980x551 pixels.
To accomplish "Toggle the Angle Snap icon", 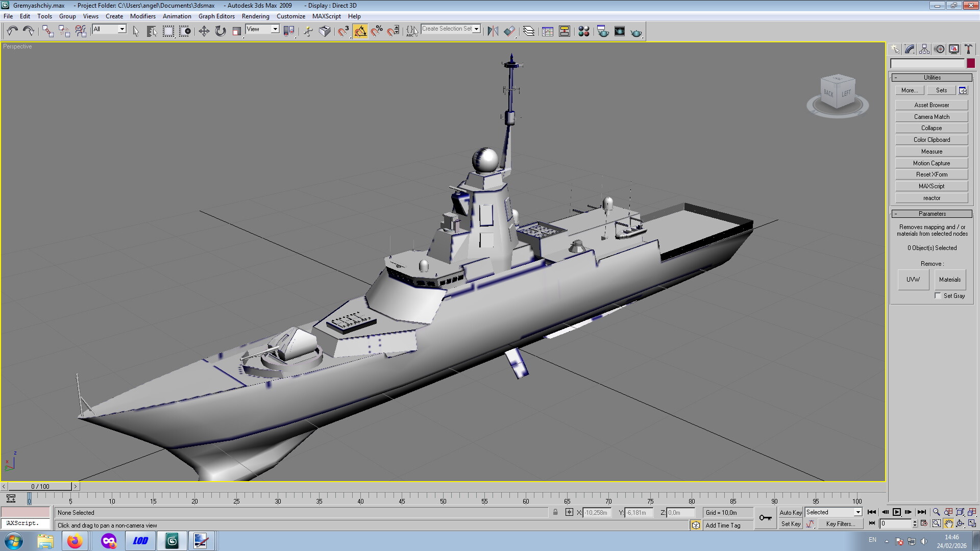I will point(360,32).
